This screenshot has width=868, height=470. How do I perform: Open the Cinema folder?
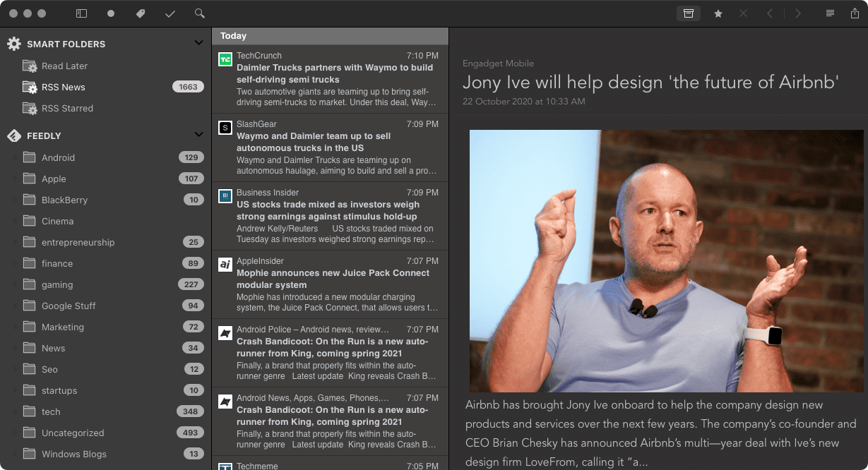pos(106,221)
